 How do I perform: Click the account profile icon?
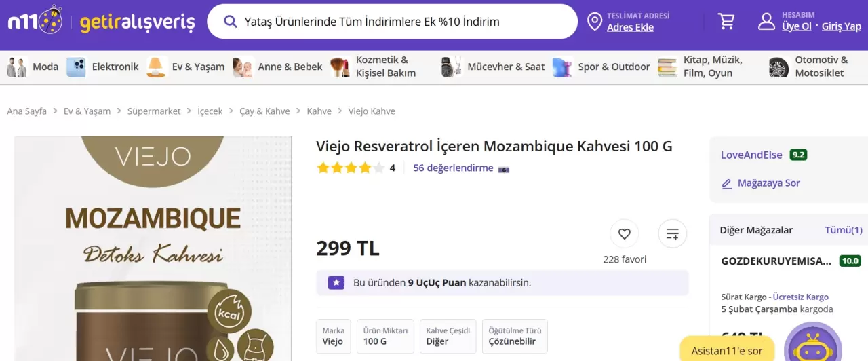[766, 21]
